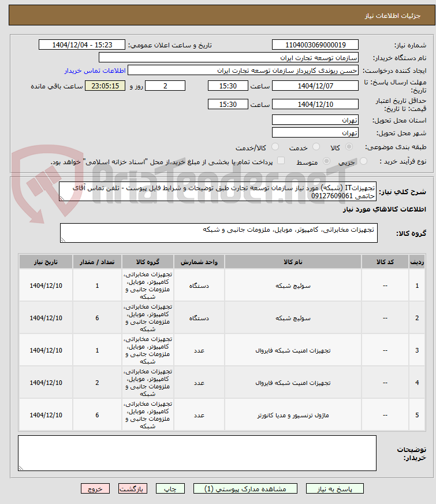
Task: Select تجهیزات امنیت شبکه فایروال in row 4
Action: (293, 383)
